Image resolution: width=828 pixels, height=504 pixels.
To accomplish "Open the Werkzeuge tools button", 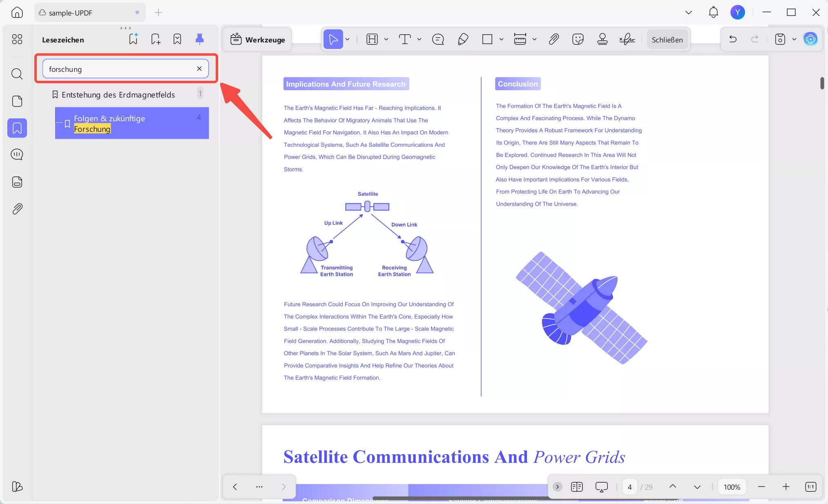I will click(257, 40).
